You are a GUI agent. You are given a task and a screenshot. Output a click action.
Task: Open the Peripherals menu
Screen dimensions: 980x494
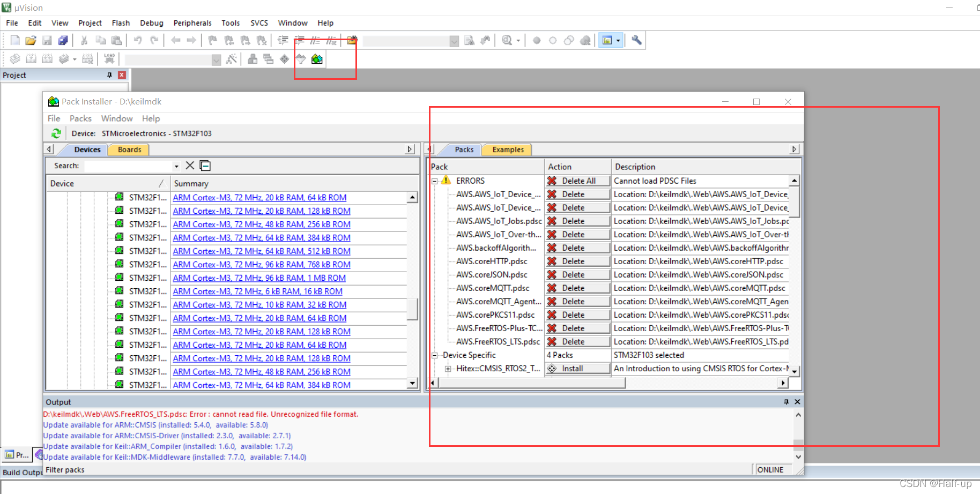pyautogui.click(x=192, y=23)
